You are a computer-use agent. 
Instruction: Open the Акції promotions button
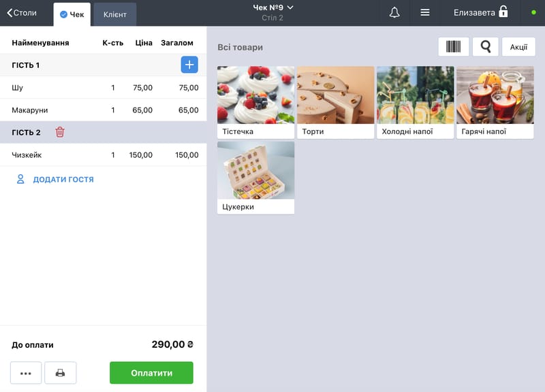click(518, 46)
